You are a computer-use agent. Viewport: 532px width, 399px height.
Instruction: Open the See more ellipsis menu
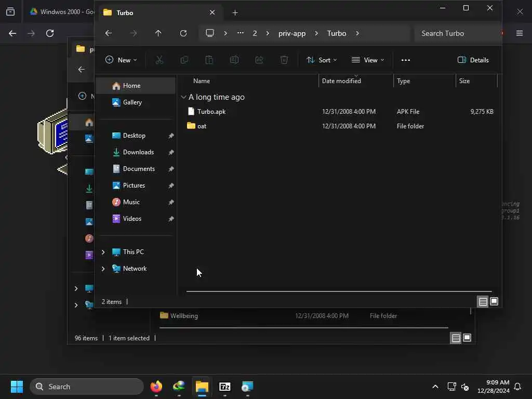click(405, 60)
